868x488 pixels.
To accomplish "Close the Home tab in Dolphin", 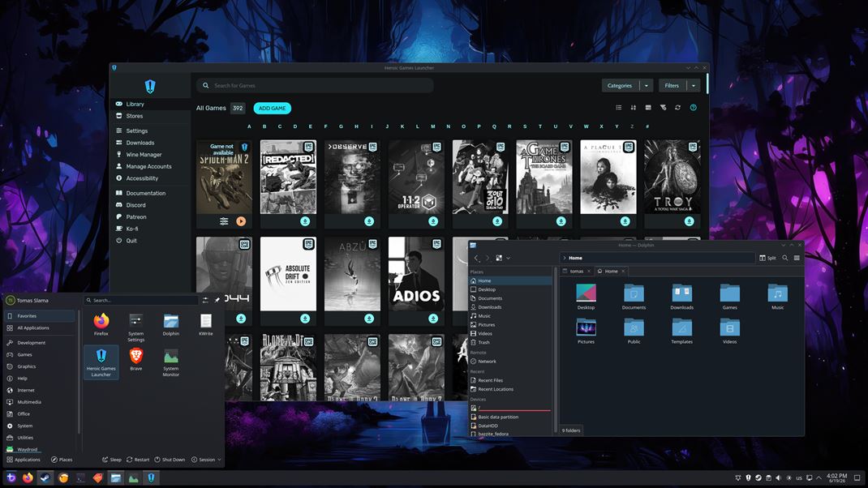I will (x=623, y=271).
